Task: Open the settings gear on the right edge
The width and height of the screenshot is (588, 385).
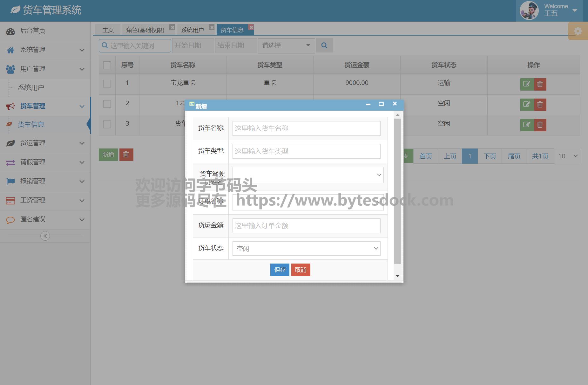Action: tap(578, 31)
